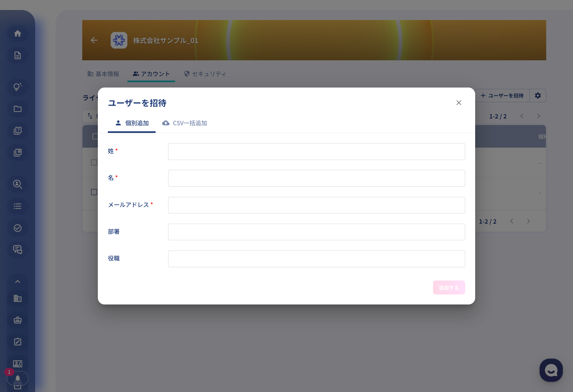Viewport: 573px width, 392px height.
Task: Open account settings gear icon
Action: click(538, 96)
